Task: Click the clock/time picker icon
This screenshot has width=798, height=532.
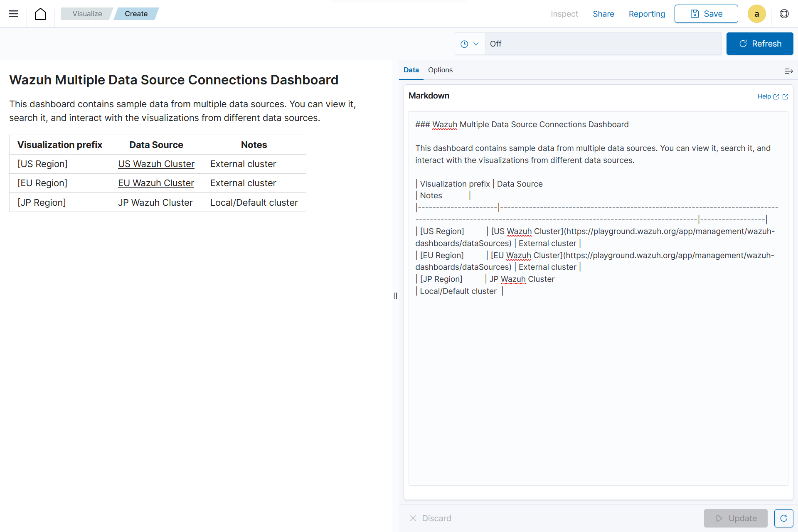Action: [464, 43]
